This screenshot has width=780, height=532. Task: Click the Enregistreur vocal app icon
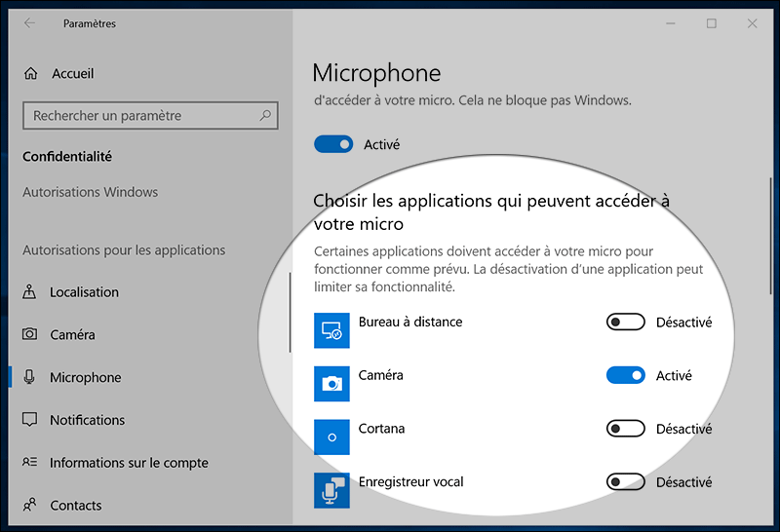(331, 490)
